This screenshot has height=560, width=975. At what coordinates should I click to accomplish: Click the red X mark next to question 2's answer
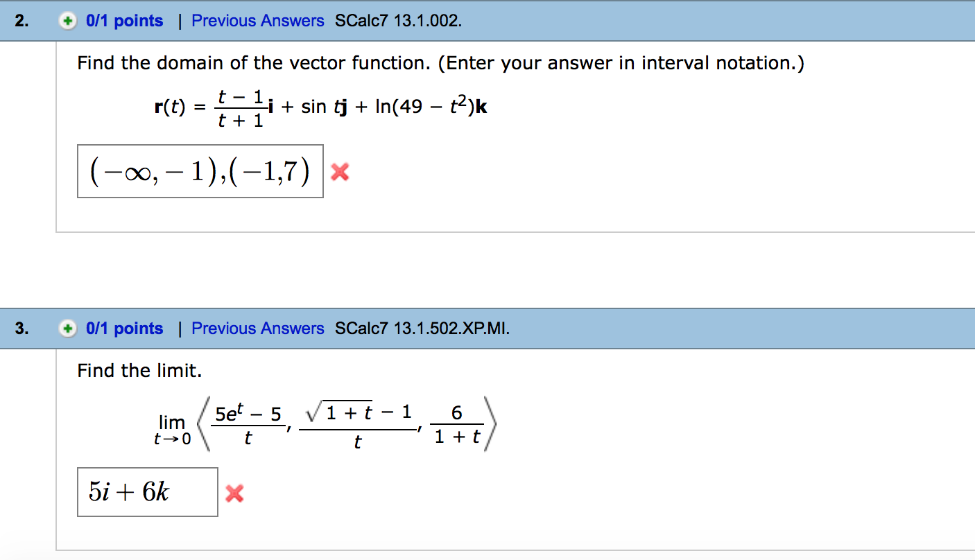pos(339,173)
